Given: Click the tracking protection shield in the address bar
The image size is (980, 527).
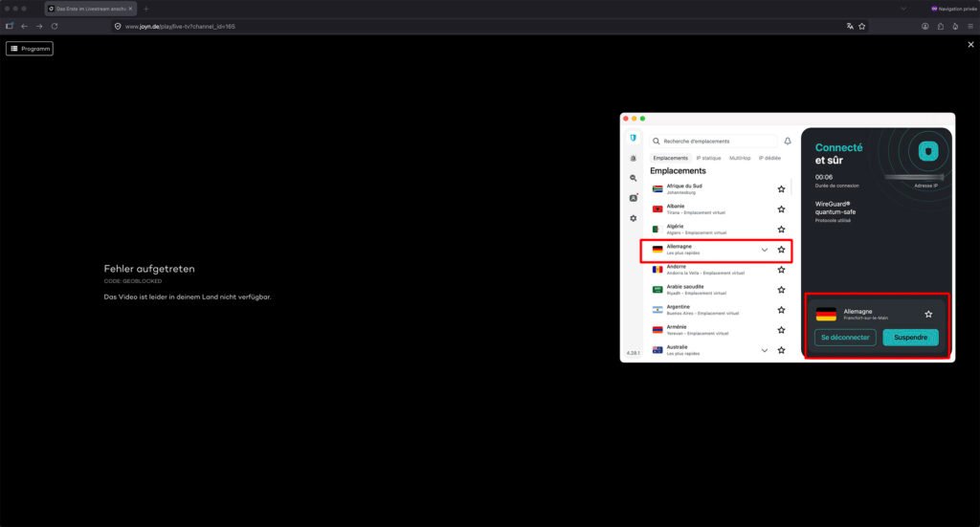Looking at the screenshot, I should point(118,26).
